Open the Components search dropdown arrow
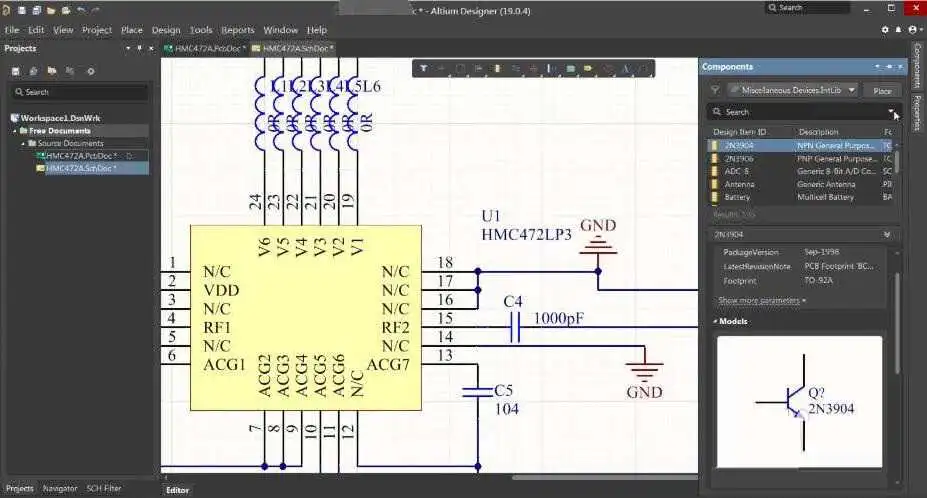The height and width of the screenshot is (498, 927). click(890, 111)
